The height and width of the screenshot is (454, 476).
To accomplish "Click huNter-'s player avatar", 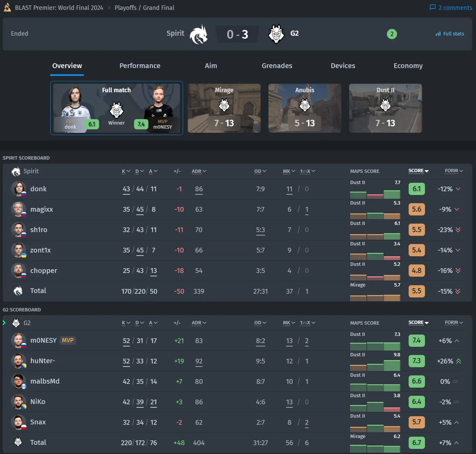I will coord(19,361).
